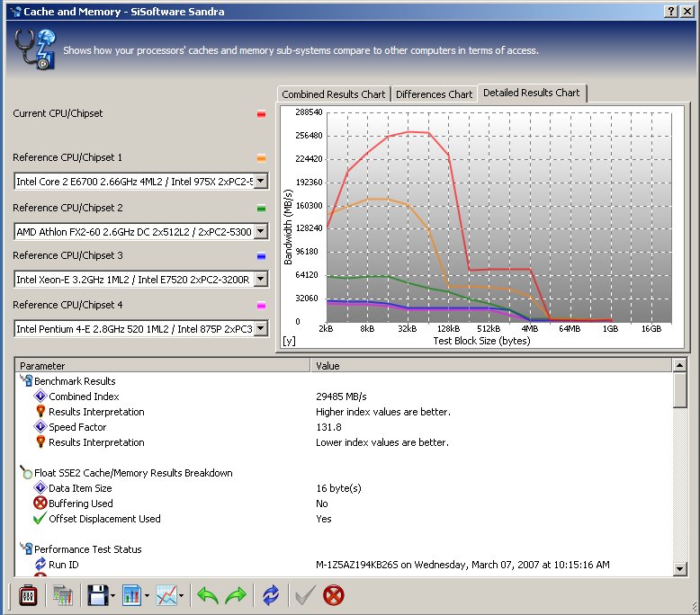700x615 pixels.
Task: Click the green Reference 2 color swatch
Action: point(262,209)
